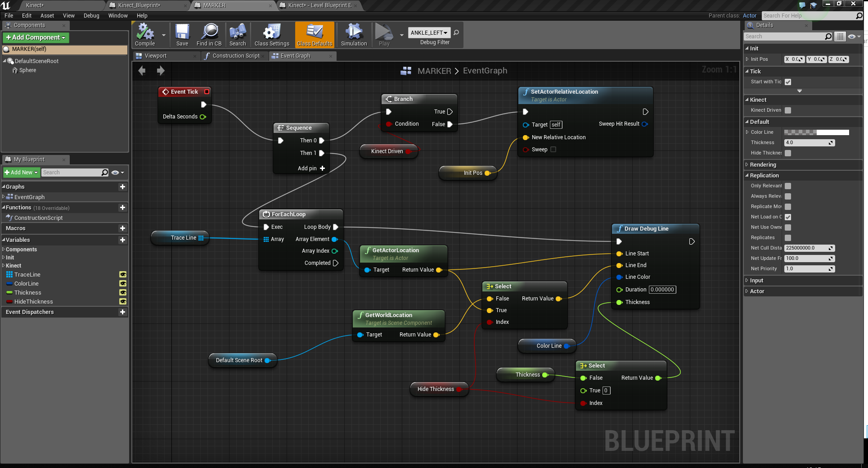Switch to Kinect_Blueprint document tab

click(139, 5)
